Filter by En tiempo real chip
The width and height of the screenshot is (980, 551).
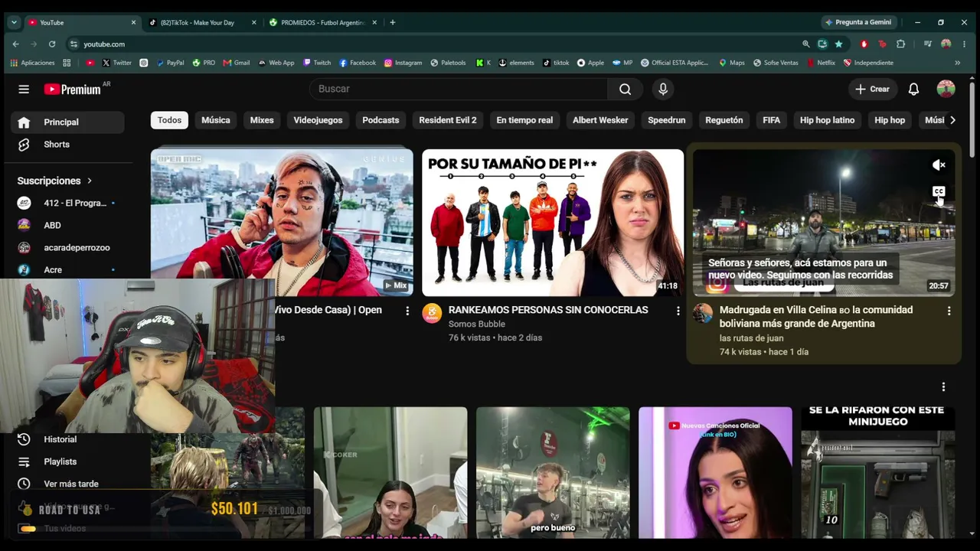pos(524,120)
